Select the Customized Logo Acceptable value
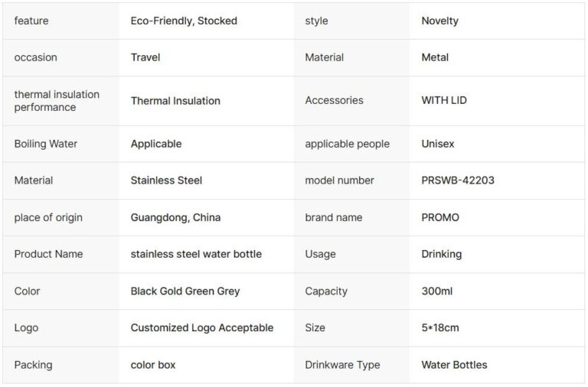Image resolution: width=588 pixels, height=387 pixels. pyautogui.click(x=202, y=327)
